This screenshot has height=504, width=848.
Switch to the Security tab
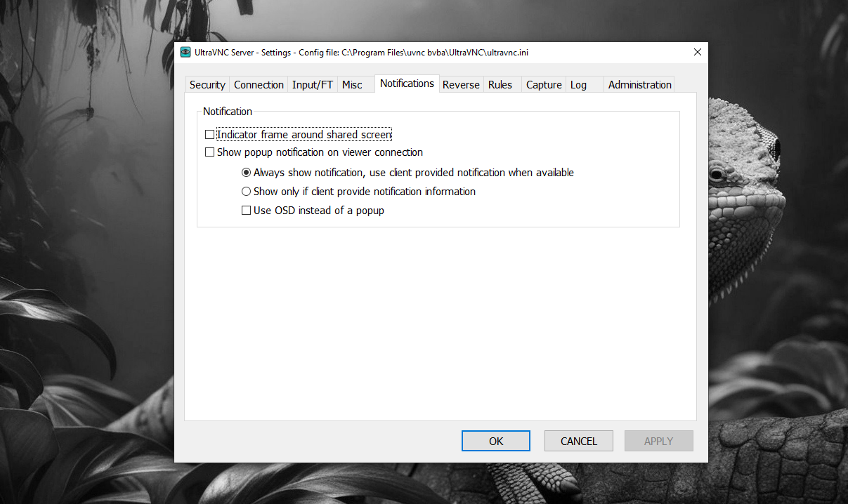click(207, 85)
